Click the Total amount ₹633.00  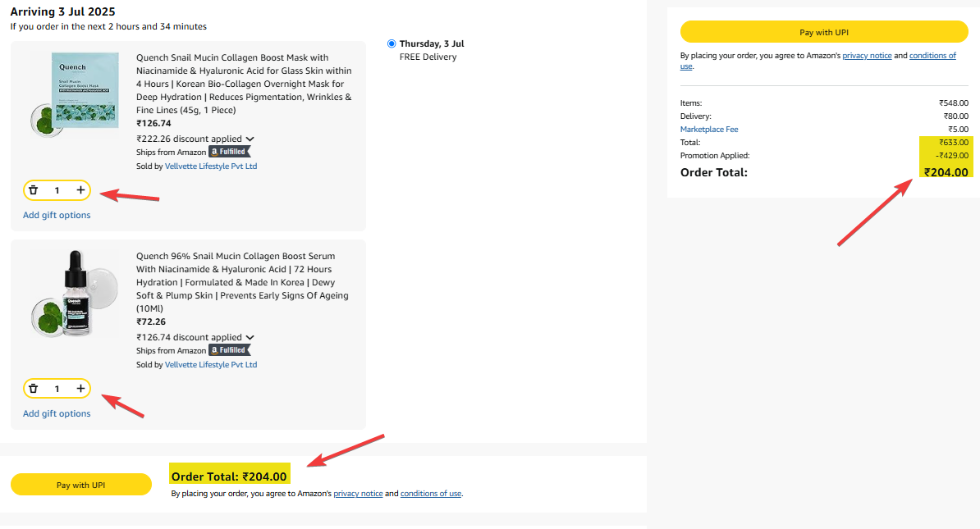pos(954,143)
